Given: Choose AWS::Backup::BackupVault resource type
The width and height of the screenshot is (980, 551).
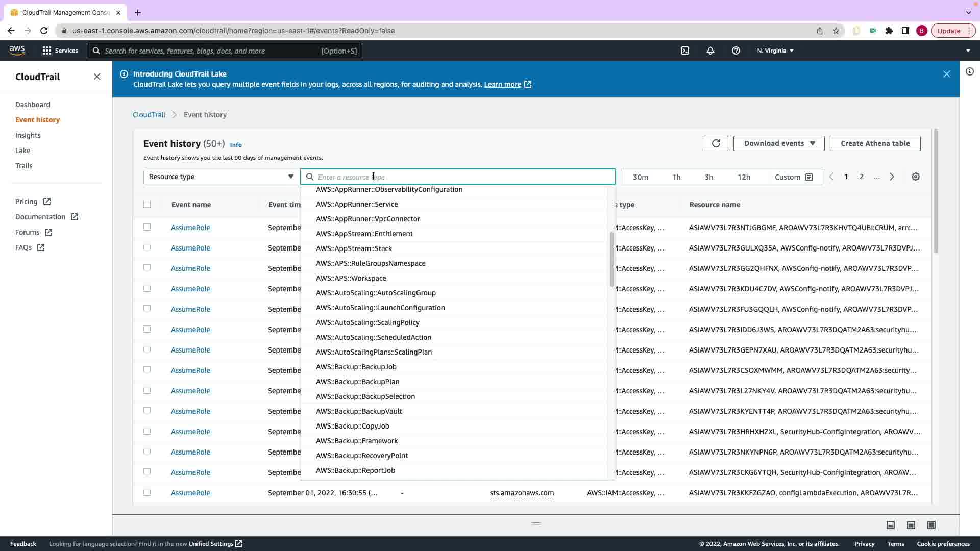Looking at the screenshot, I should [359, 411].
